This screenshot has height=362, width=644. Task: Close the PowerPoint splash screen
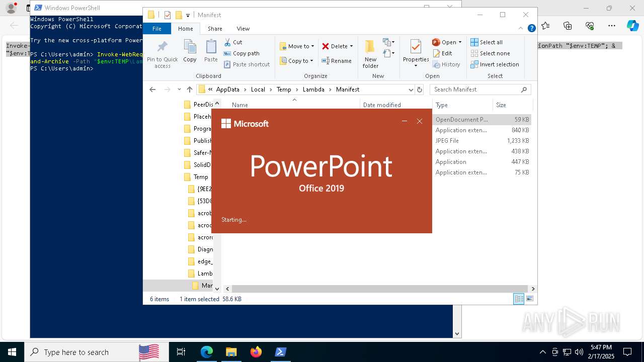coord(420,121)
